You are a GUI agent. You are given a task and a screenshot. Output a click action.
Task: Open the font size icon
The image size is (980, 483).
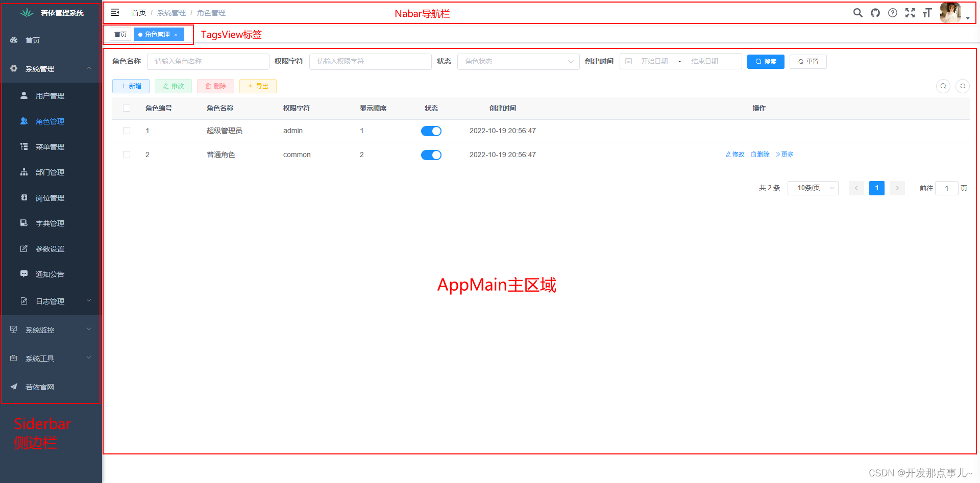coord(927,13)
